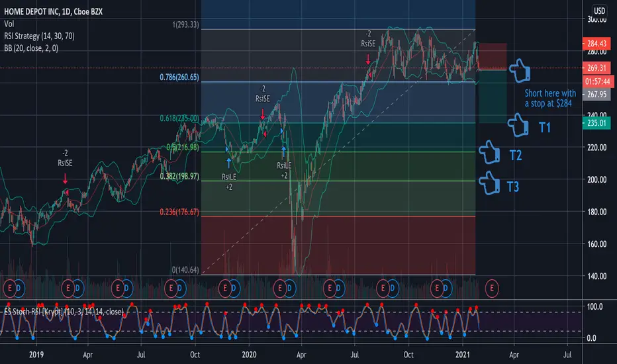Click the thumbs-up icon beside the T1 label
This screenshot has width=617, height=364.
coord(518,126)
